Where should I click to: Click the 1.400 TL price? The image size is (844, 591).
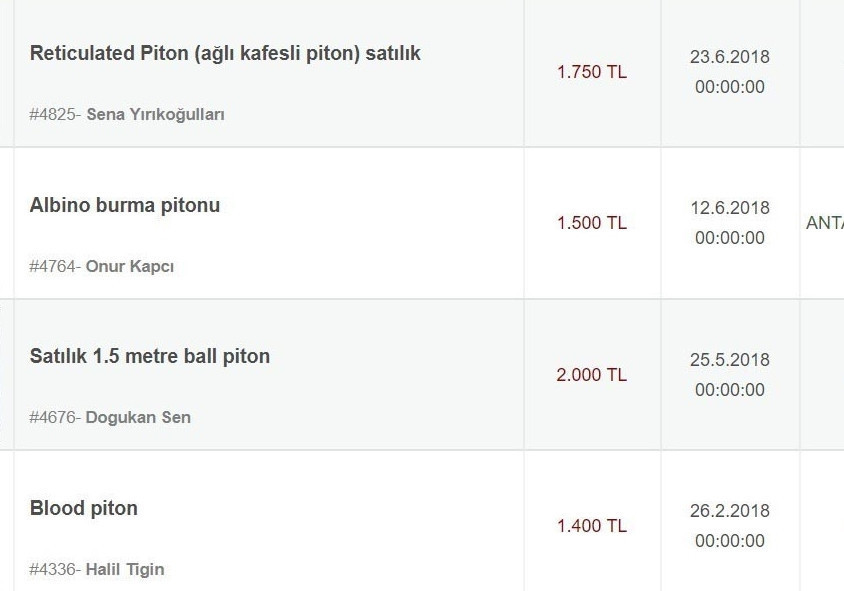point(592,526)
